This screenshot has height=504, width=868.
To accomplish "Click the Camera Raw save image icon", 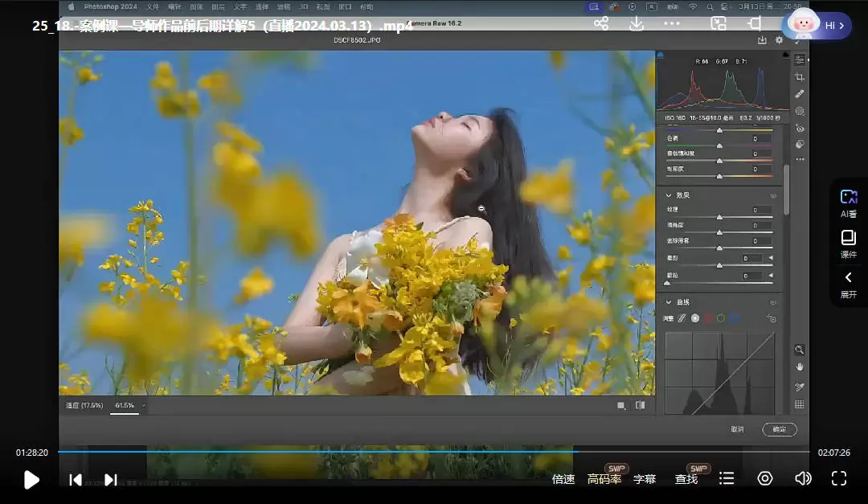I will 762,40.
